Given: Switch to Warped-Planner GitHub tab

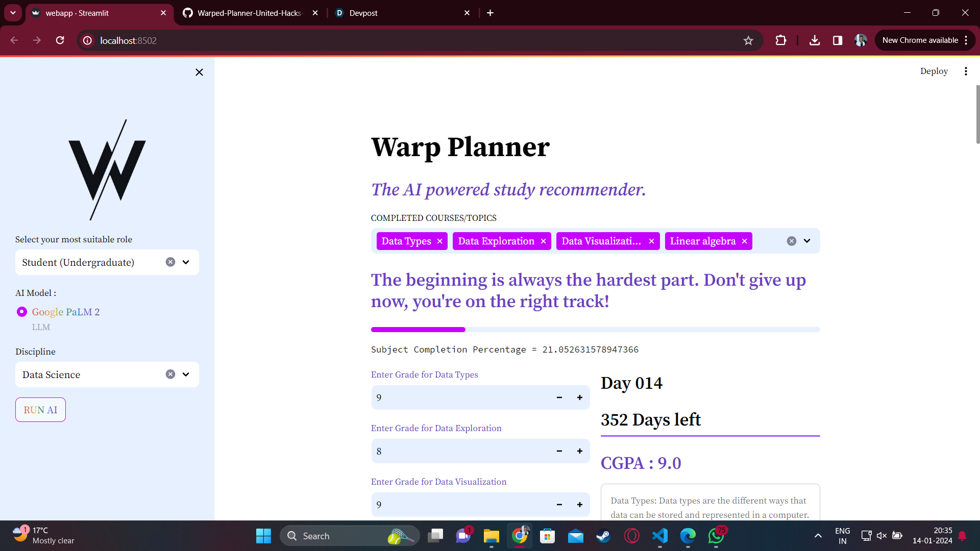Looking at the screenshot, I should coord(249,13).
